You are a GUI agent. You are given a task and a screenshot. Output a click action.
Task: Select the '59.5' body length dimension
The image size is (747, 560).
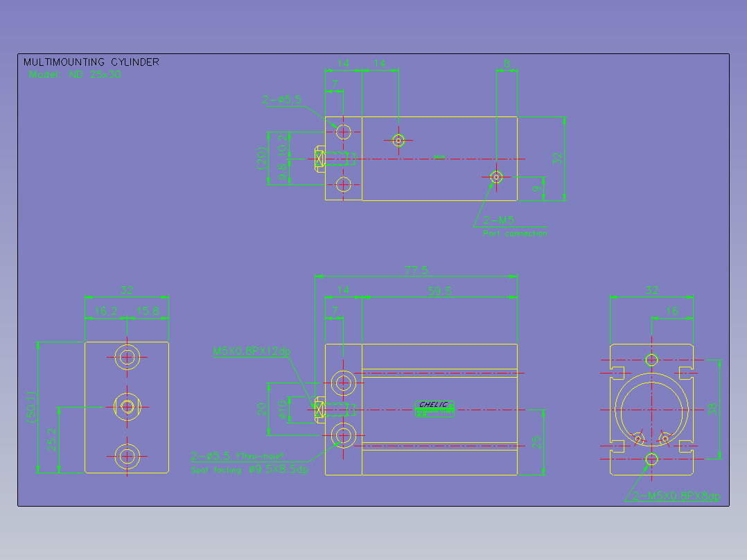tap(439, 290)
